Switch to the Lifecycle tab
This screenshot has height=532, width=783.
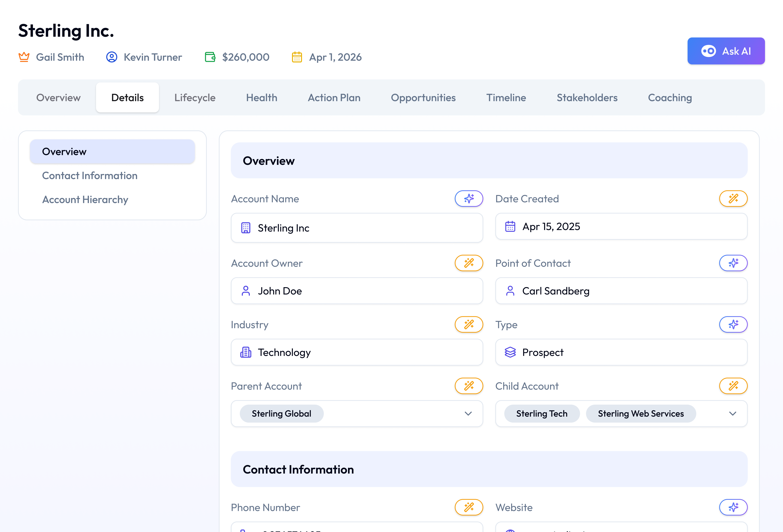[195, 98]
